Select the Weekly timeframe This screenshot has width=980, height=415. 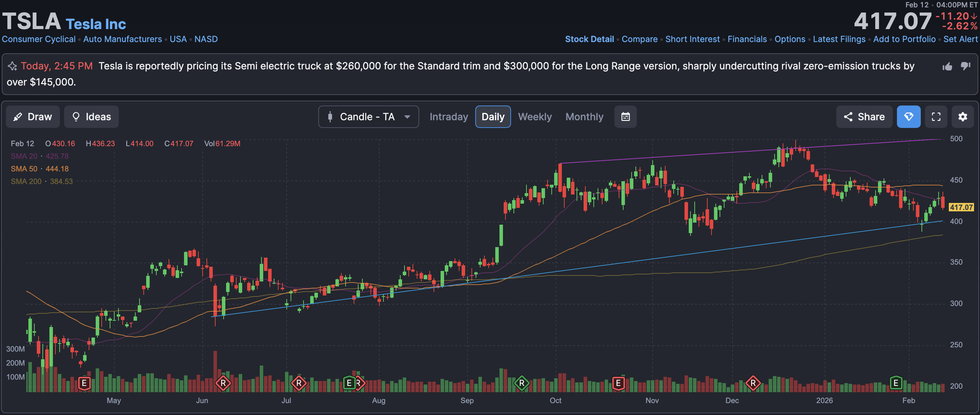pyautogui.click(x=535, y=117)
